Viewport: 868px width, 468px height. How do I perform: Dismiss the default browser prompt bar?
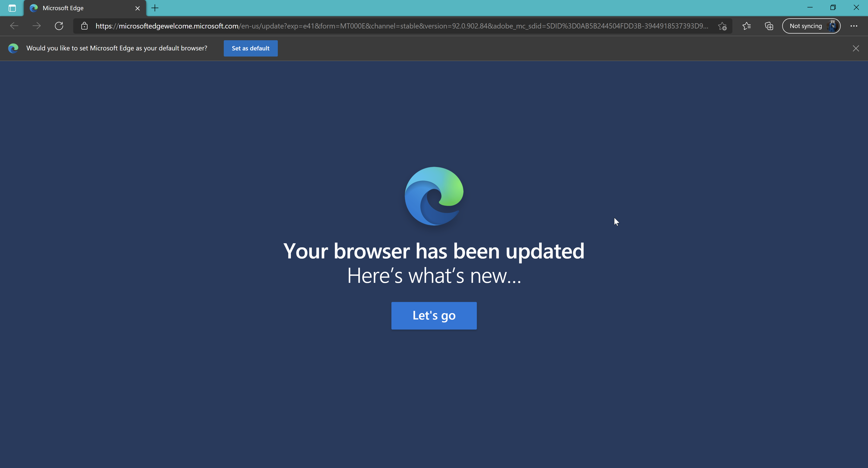(x=856, y=49)
